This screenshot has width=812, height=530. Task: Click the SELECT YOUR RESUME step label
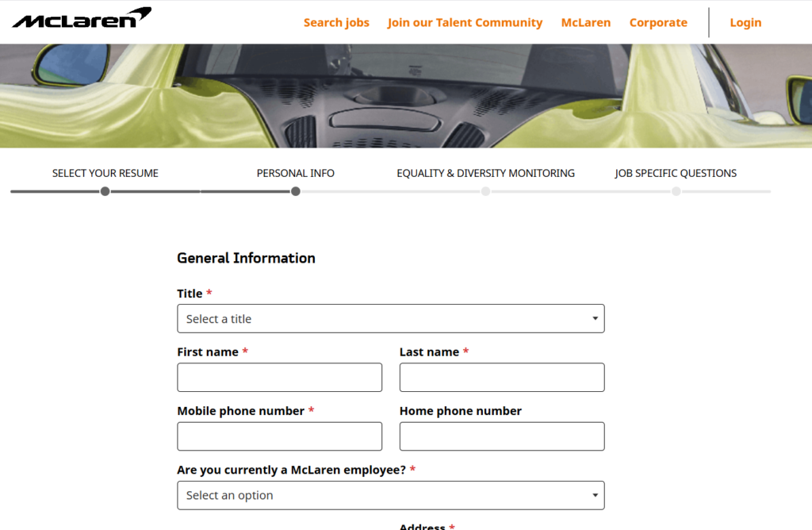click(x=105, y=174)
